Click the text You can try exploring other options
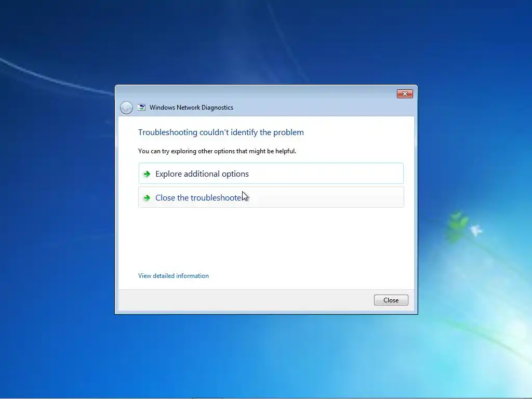The image size is (532, 399). 217,151
